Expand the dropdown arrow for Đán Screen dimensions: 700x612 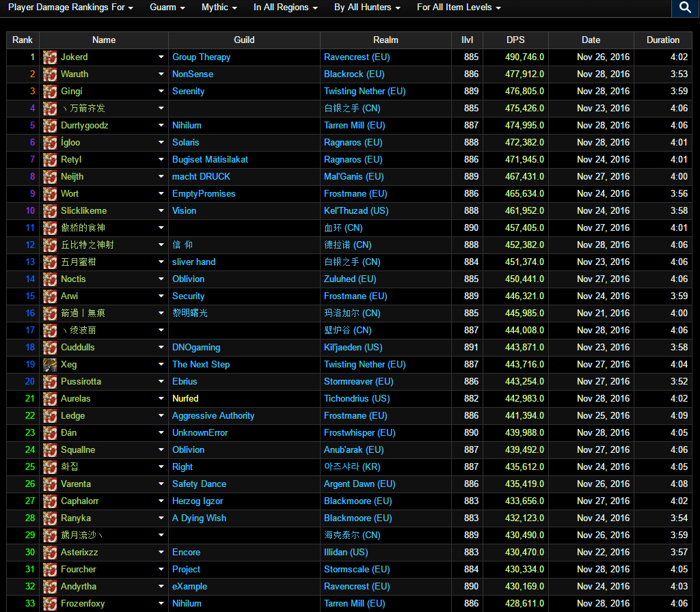click(161, 432)
